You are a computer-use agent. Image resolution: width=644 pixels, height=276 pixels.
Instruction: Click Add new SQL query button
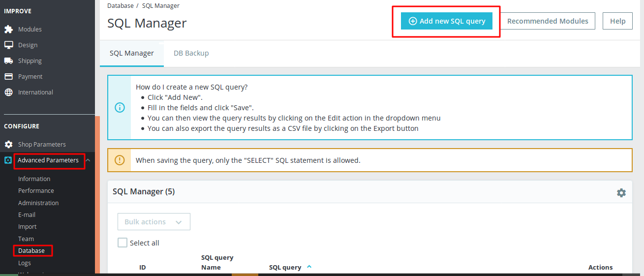tap(446, 21)
